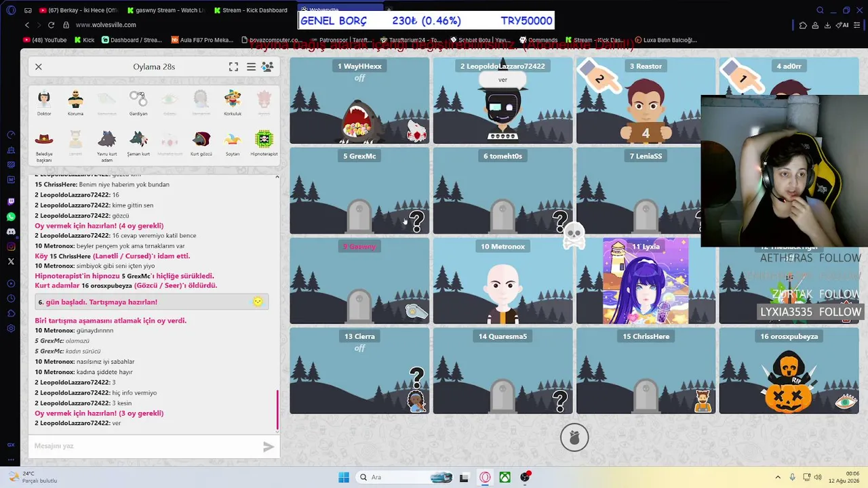Switch to gaswny Stream Kick tab
Image resolution: width=868 pixels, height=488 pixels.
click(x=165, y=10)
